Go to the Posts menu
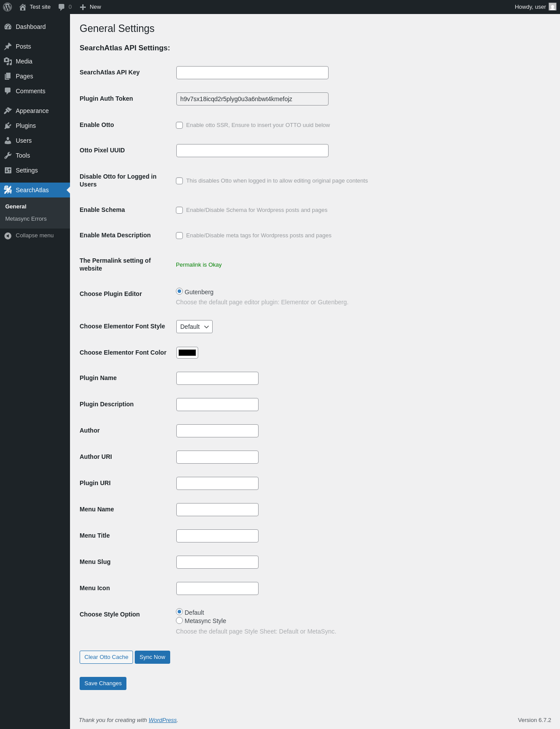 tap(23, 46)
